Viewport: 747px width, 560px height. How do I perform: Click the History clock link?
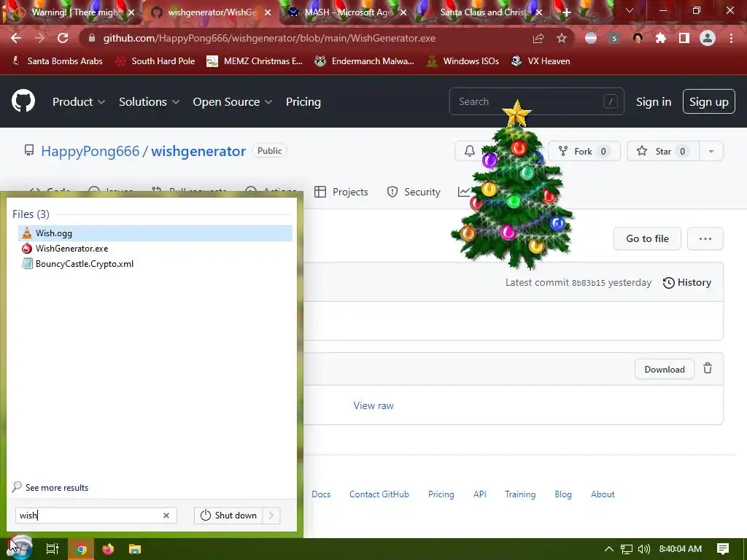[x=687, y=282]
